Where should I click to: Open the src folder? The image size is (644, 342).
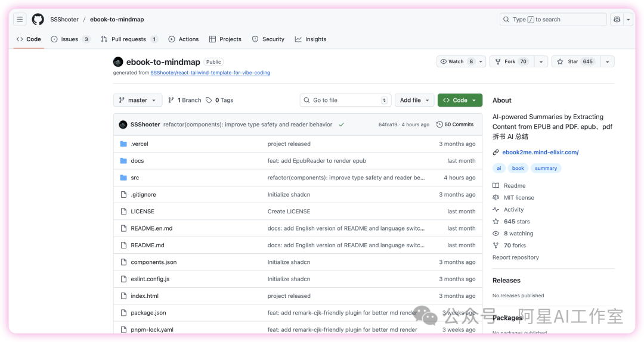point(135,178)
